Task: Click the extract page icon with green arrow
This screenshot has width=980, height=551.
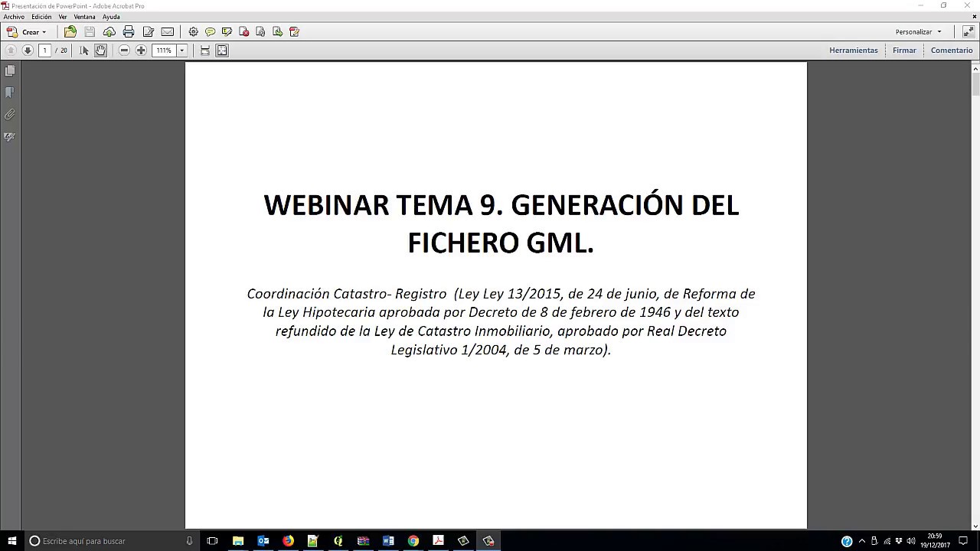Action: (277, 31)
